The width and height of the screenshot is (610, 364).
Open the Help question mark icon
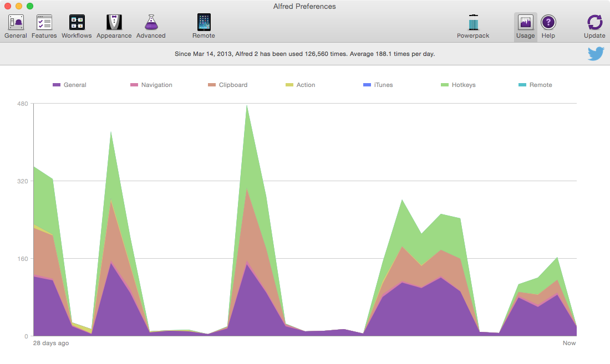coord(548,23)
